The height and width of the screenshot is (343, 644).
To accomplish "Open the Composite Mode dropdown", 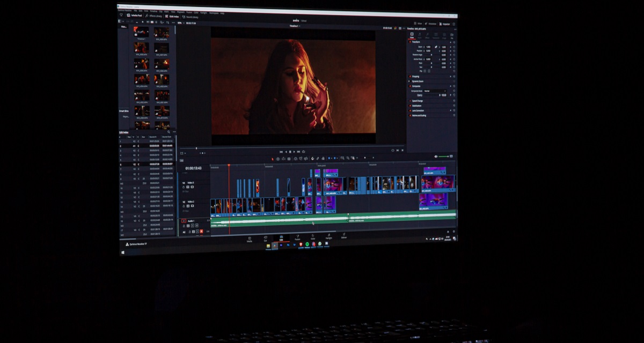I will (x=436, y=91).
